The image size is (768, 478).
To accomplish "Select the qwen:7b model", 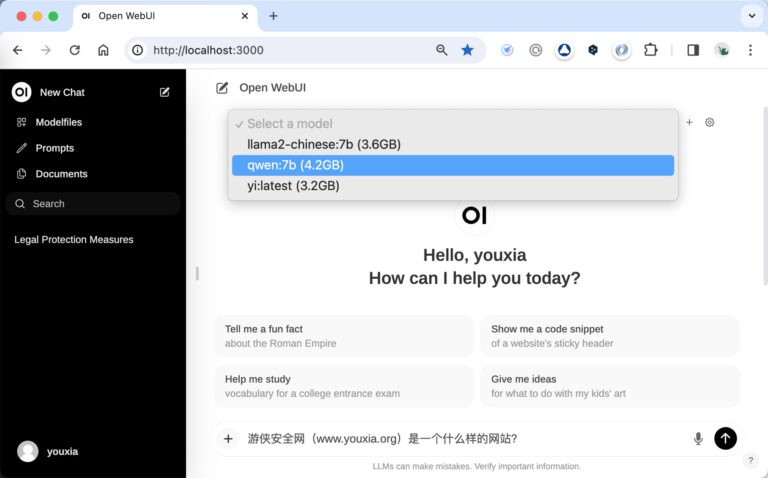I will point(453,165).
